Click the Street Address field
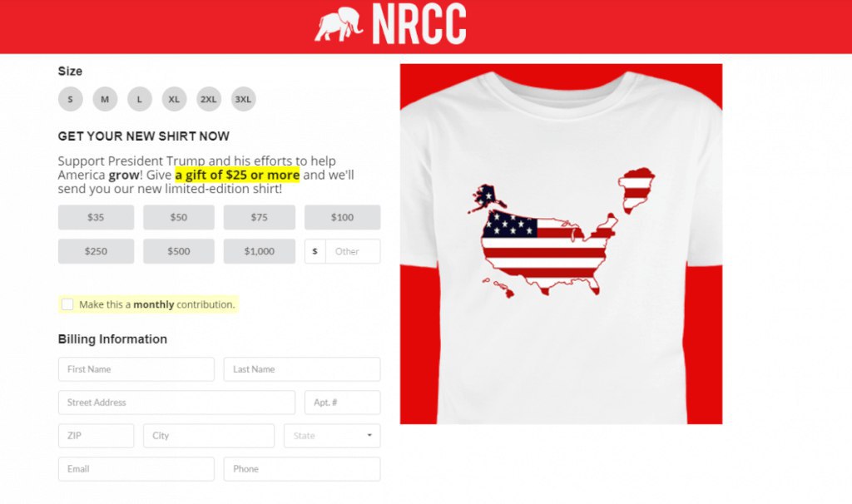Viewport: 852px width, 504px height. [x=176, y=403]
